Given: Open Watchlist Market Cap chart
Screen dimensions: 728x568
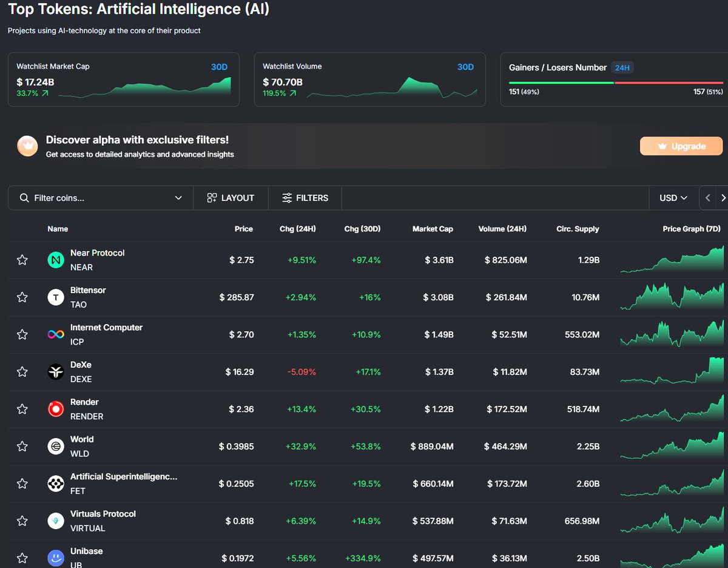Looking at the screenshot, I should 144,87.
